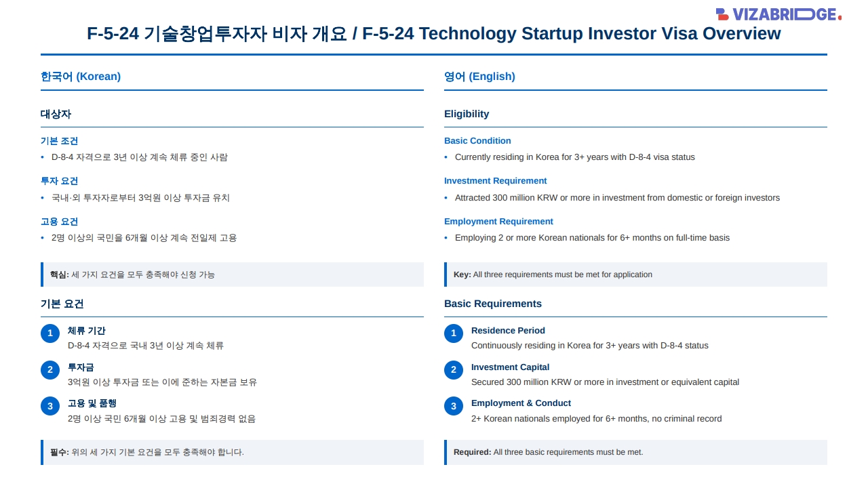Click the Eligibility section heading
868x488 pixels.
click(x=467, y=114)
